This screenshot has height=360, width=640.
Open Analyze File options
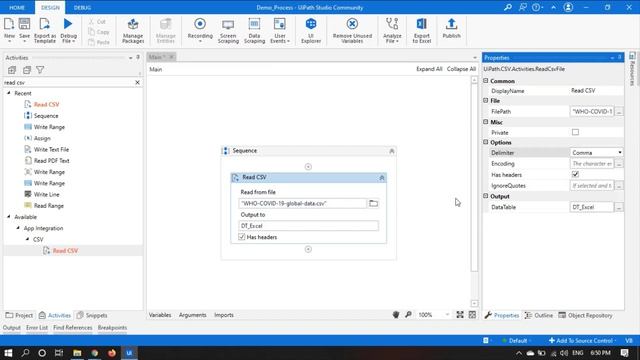[x=392, y=30]
